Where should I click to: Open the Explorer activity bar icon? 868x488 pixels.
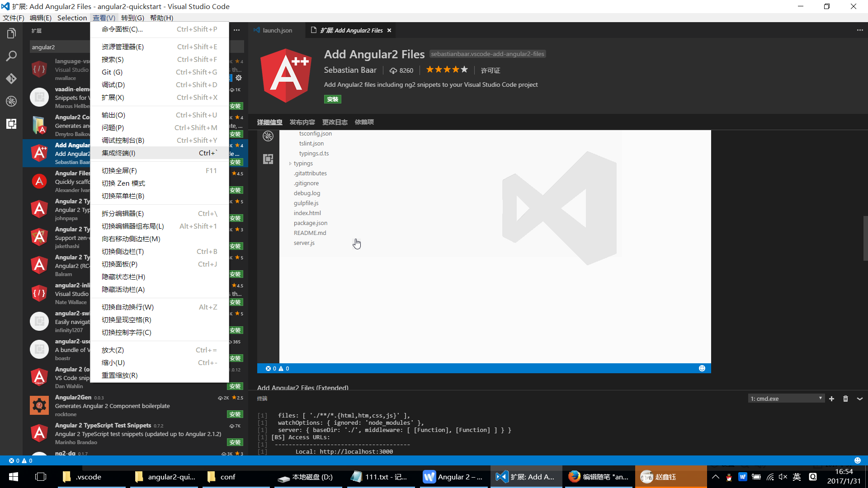coord(11,33)
